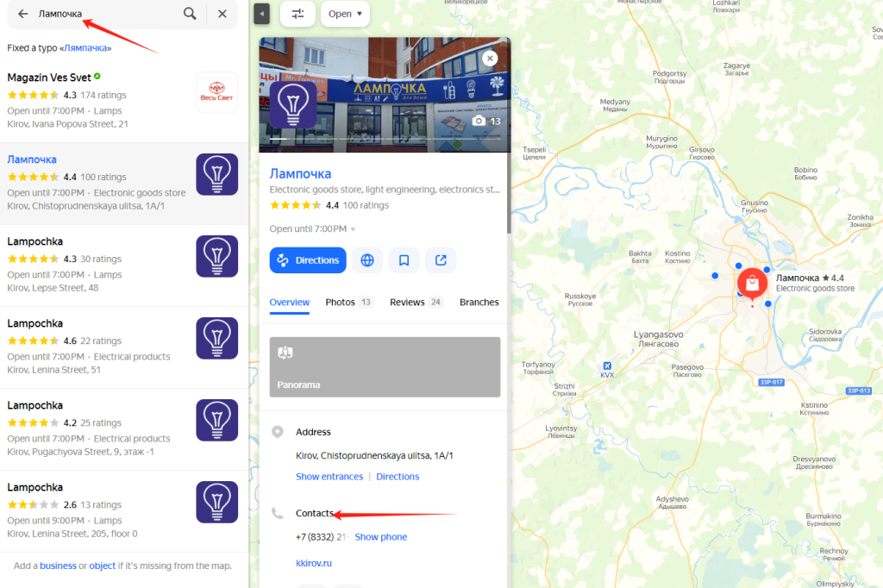Click the Весь Свет logo thumbnail
Viewport: 883px width, 588px height.
pos(216,92)
